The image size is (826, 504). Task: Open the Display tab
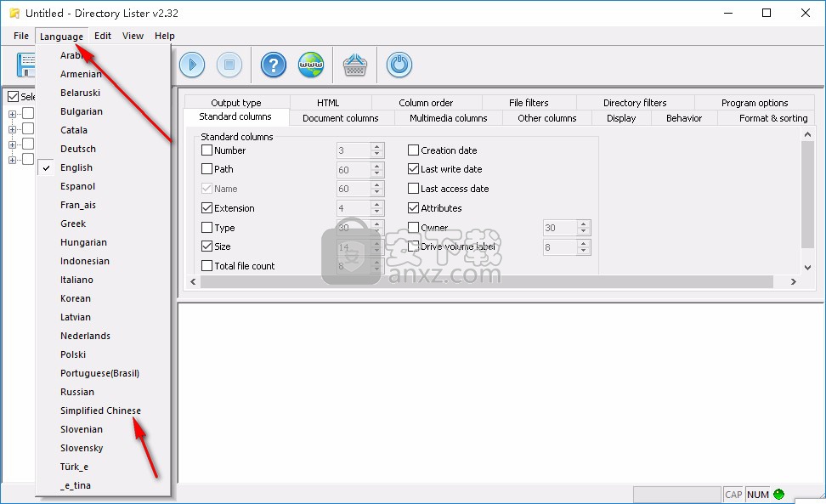click(x=621, y=118)
